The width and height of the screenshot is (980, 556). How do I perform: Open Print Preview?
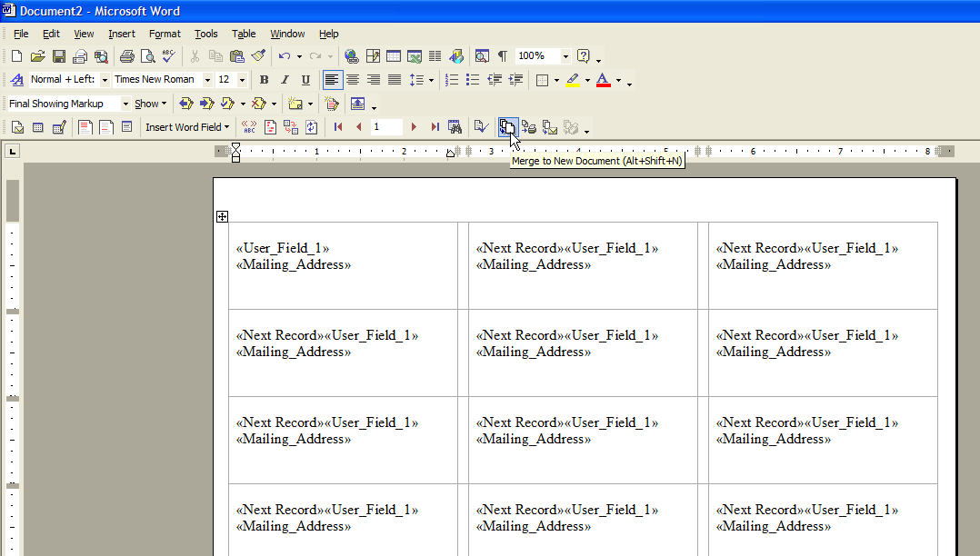pyautogui.click(x=148, y=56)
